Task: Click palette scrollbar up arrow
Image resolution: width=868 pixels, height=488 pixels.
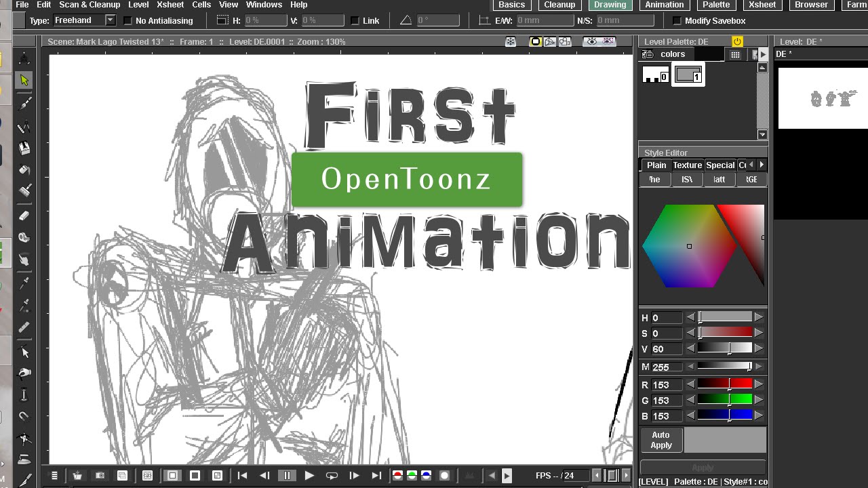Action: click(763, 68)
